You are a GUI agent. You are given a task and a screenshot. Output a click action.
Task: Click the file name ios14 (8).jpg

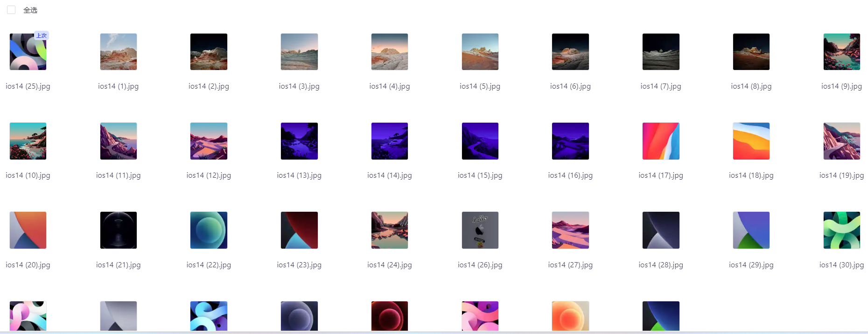click(x=751, y=86)
